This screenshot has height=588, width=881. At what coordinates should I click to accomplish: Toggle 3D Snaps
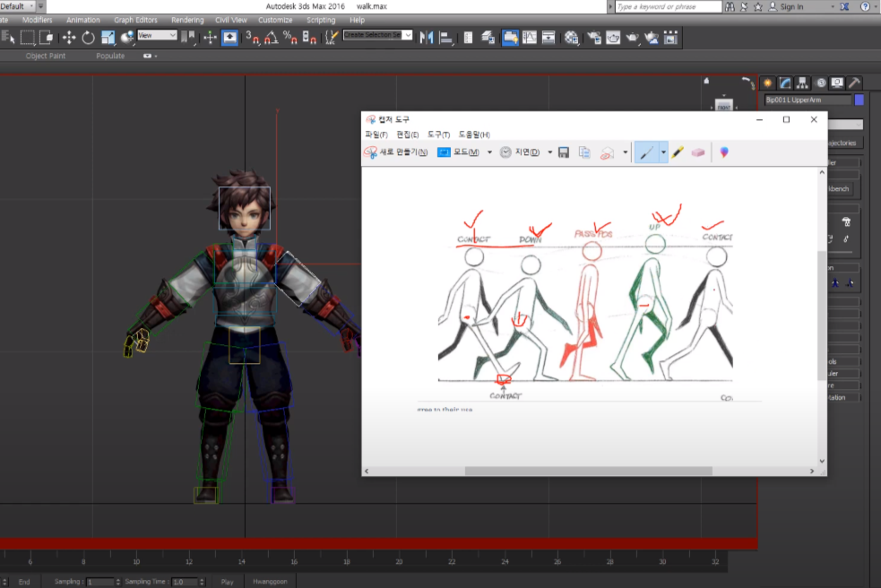[253, 38]
